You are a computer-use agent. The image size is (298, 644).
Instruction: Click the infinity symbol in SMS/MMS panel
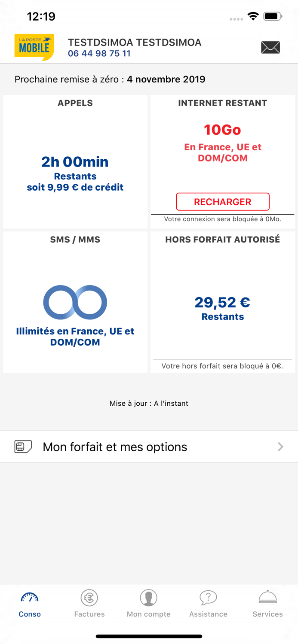[x=75, y=302]
